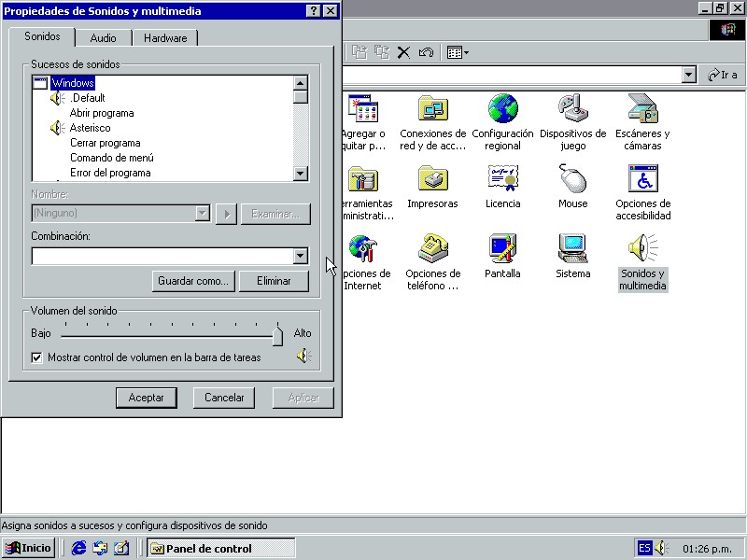Screen dimensions: 747x560
Task: Select Opciones de Internet icon
Action: [x=363, y=248]
